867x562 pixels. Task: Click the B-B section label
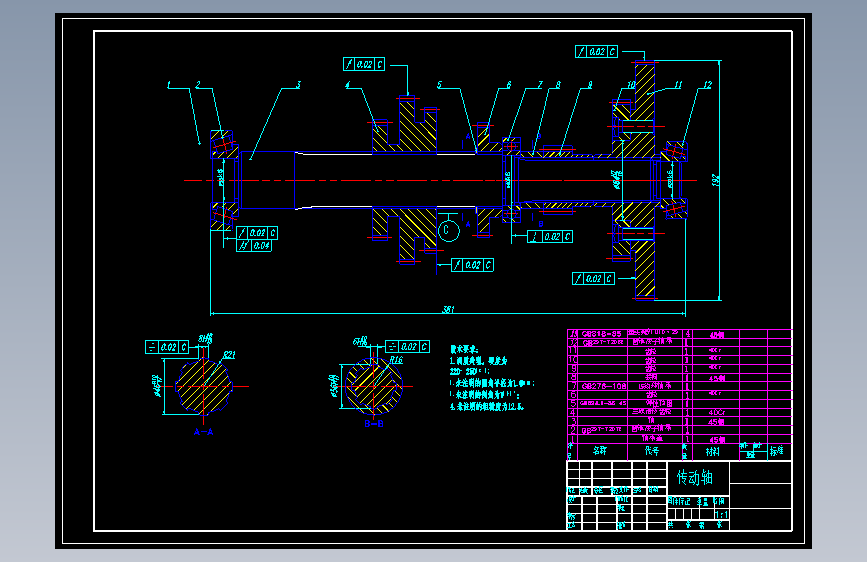[374, 424]
